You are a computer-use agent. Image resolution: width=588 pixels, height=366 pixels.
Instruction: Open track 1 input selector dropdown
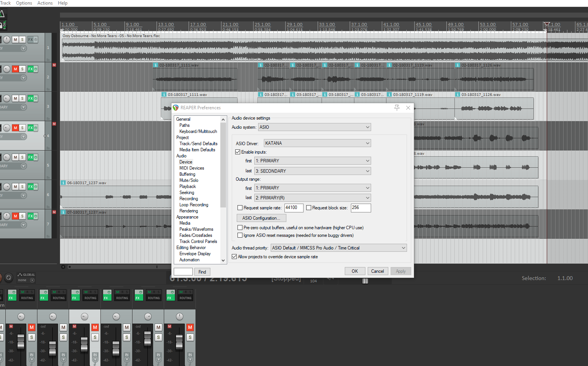[24, 49]
